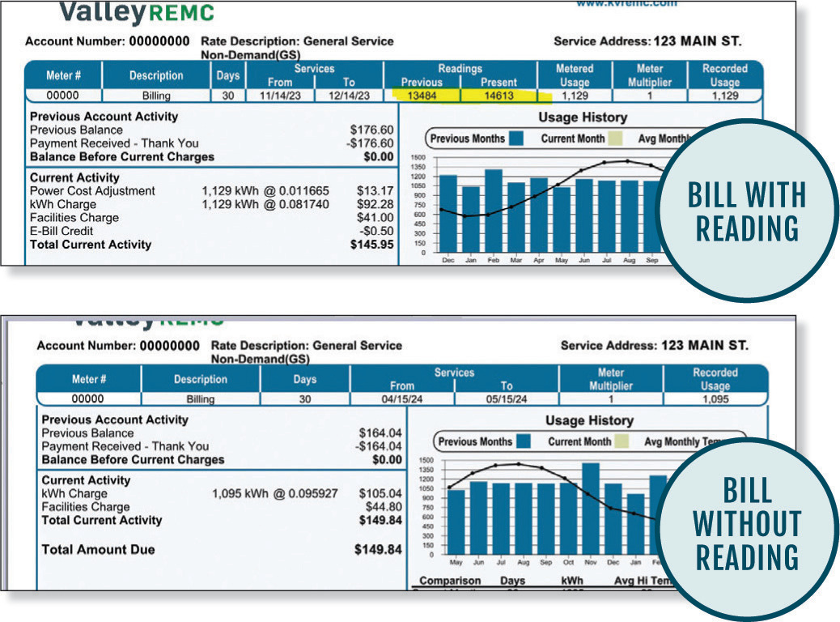Click the Feb bar in the top usage chart
840x622 pixels.
click(x=494, y=209)
